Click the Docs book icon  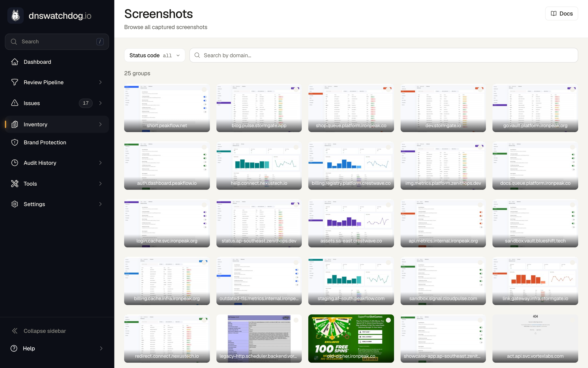(553, 14)
